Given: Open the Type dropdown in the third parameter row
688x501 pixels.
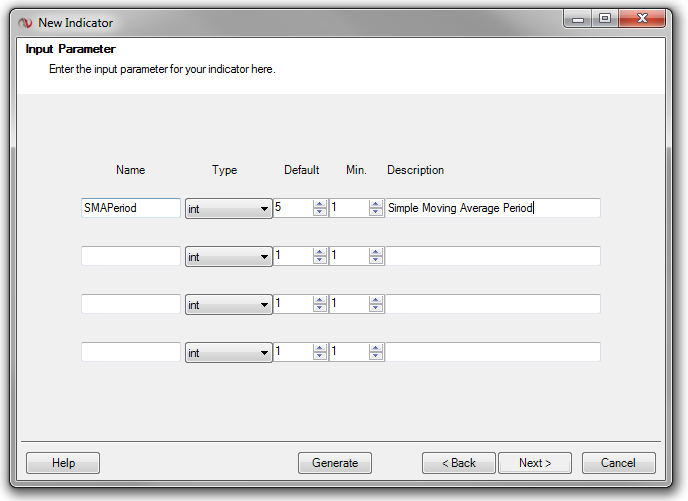Looking at the screenshot, I should click(x=229, y=304).
